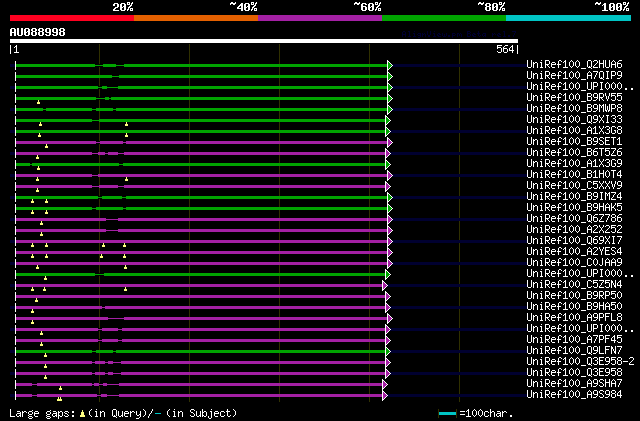Click the green arrowhead ending the Q9XI33 alignment
The image size is (640, 421).
(x=388, y=120)
